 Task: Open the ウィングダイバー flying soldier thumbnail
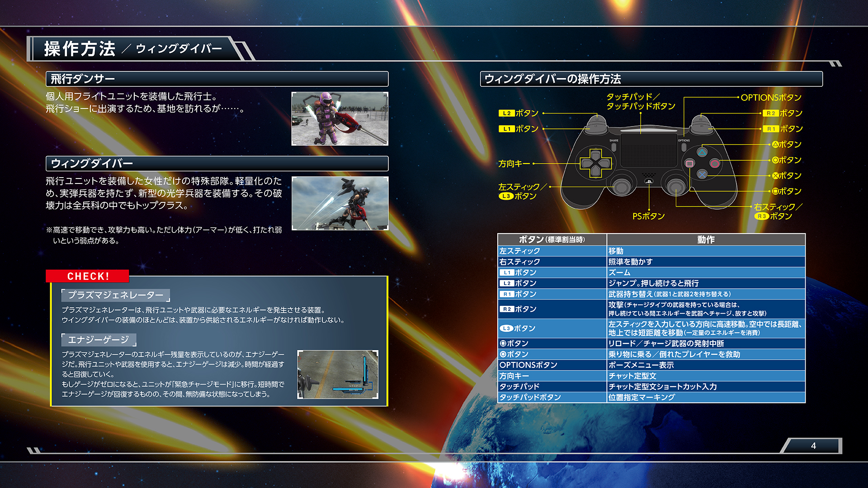pos(340,203)
